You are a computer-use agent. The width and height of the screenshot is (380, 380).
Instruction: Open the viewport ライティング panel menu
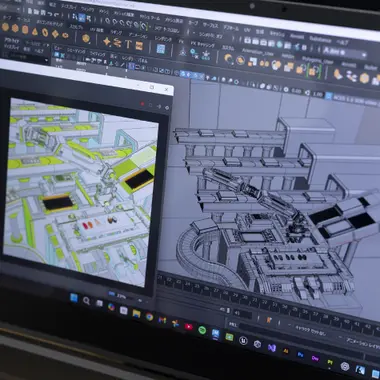pyautogui.click(x=98, y=54)
